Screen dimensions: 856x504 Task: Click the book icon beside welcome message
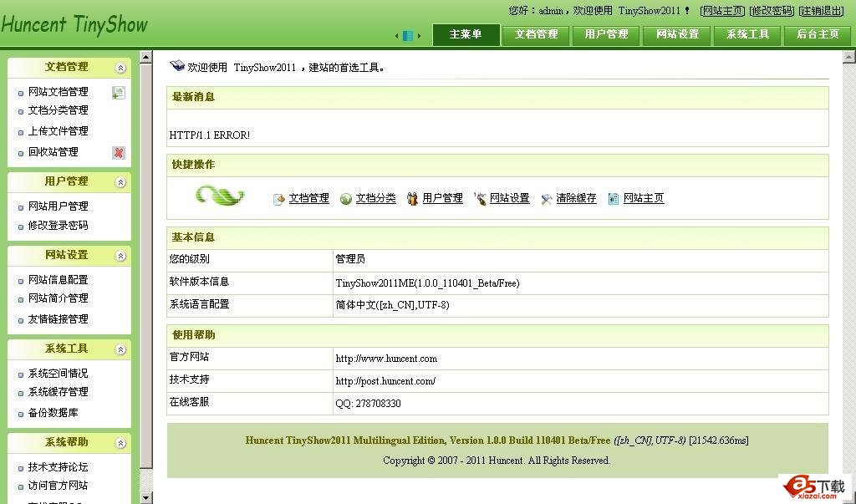pyautogui.click(x=177, y=66)
